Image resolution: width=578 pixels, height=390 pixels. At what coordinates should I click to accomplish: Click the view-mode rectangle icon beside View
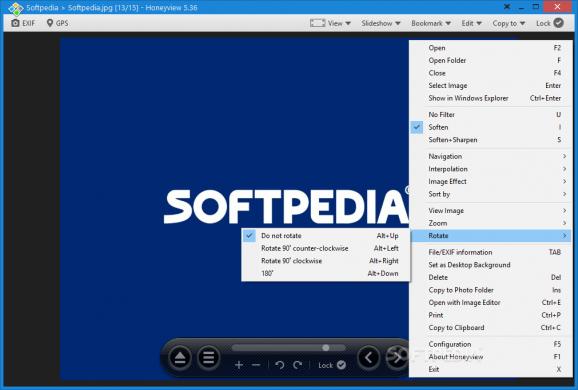(x=317, y=23)
